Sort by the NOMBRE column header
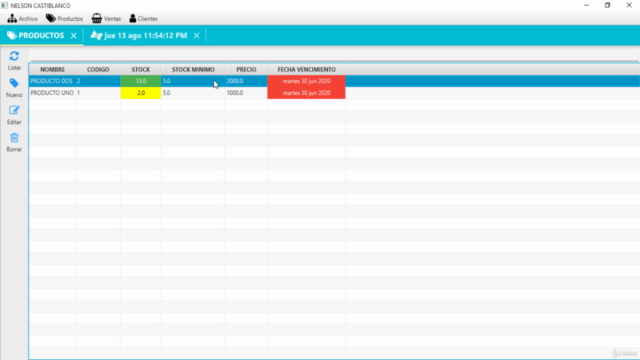 (x=52, y=69)
